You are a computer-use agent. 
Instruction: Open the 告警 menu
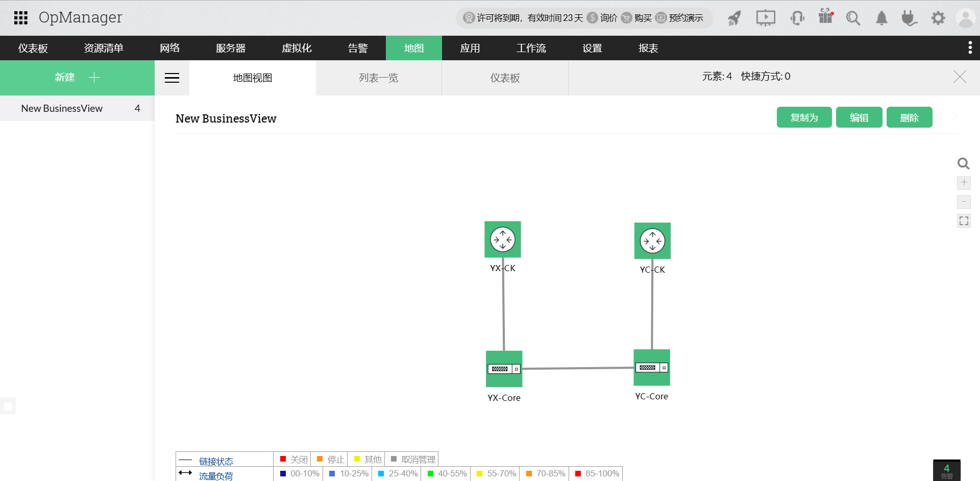(x=358, y=48)
